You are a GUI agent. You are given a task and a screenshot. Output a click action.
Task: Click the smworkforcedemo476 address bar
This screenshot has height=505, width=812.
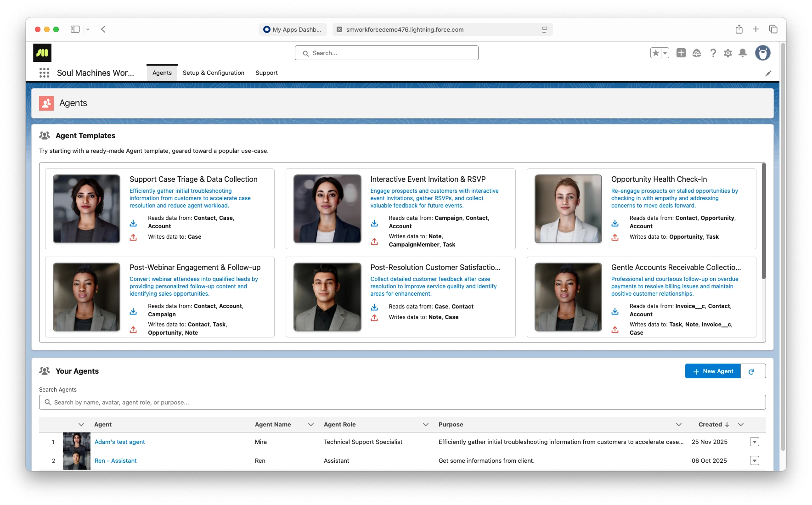[442, 29]
